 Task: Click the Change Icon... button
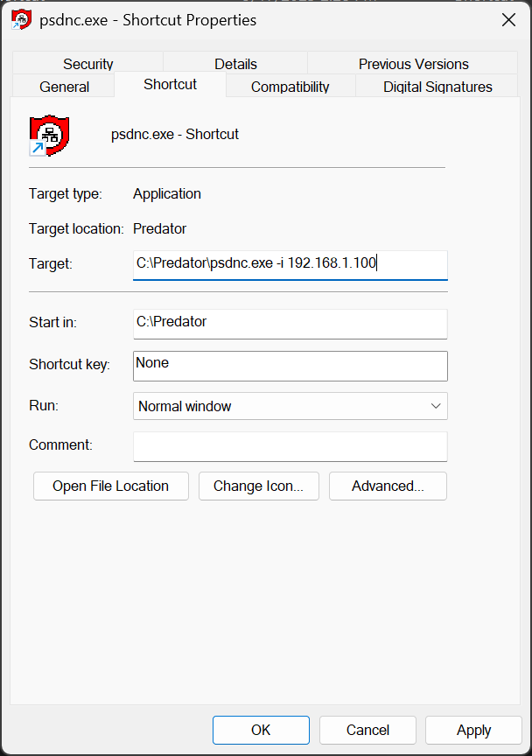pos(258,486)
